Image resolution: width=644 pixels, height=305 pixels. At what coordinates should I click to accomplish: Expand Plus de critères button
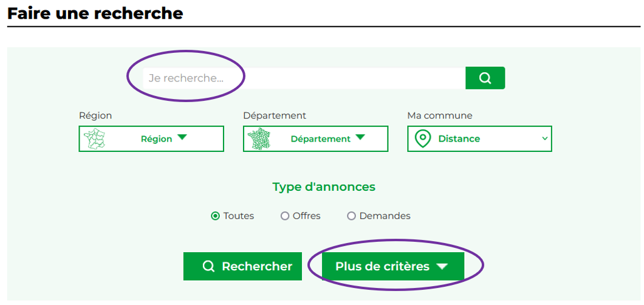tap(393, 266)
